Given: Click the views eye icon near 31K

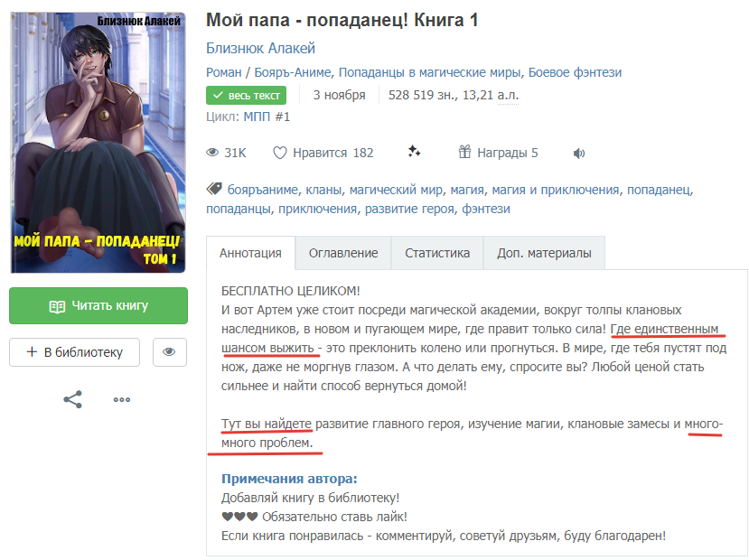Looking at the screenshot, I should [212, 153].
